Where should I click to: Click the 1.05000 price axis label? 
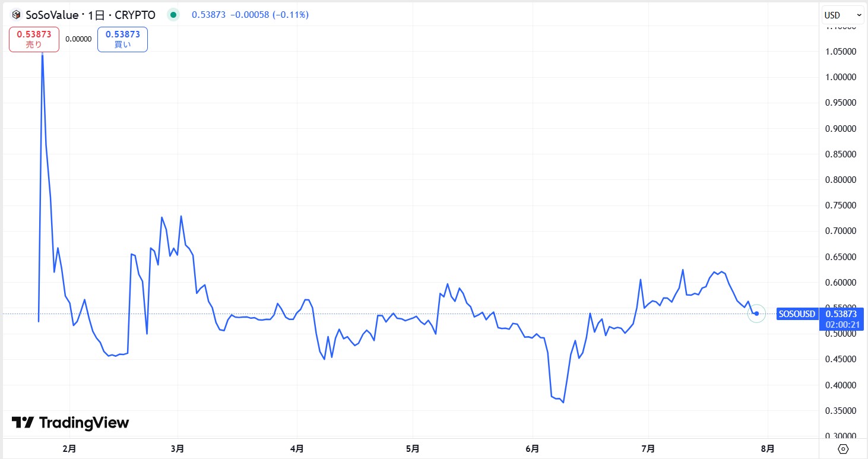[x=841, y=52]
